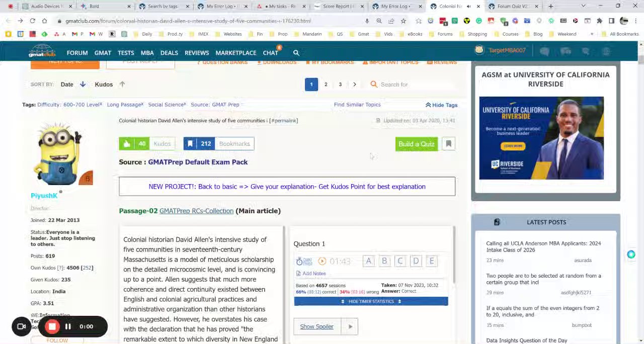This screenshot has width=644, height=344.
Task: Click the blue Bookmarks flag icon
Action: (x=190, y=144)
